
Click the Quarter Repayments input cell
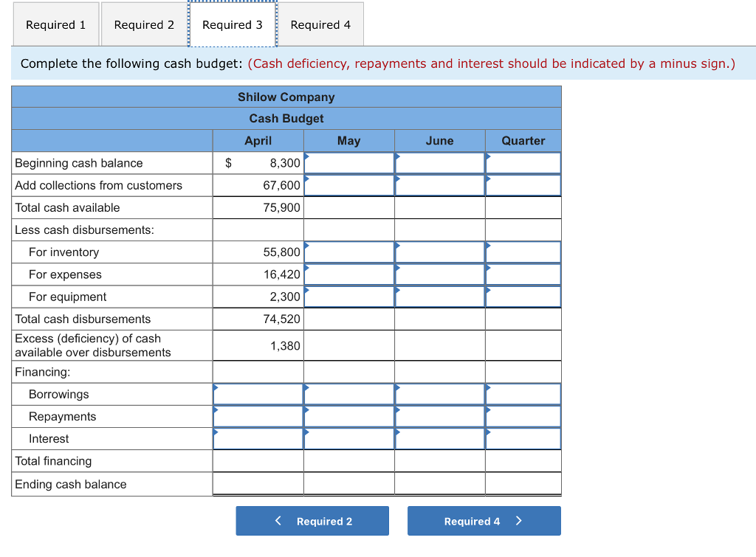[x=523, y=416]
